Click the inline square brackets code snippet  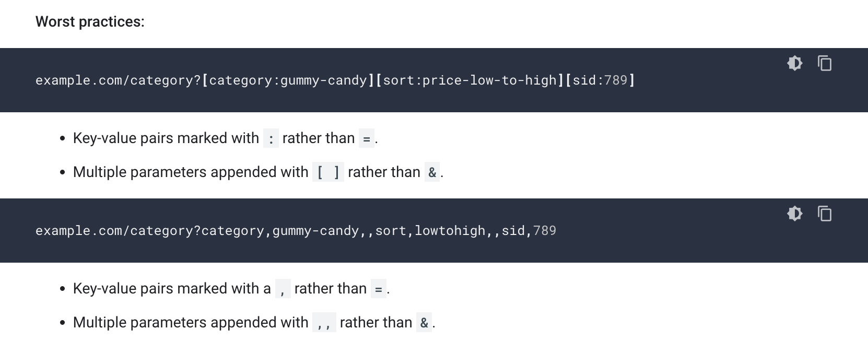point(328,172)
